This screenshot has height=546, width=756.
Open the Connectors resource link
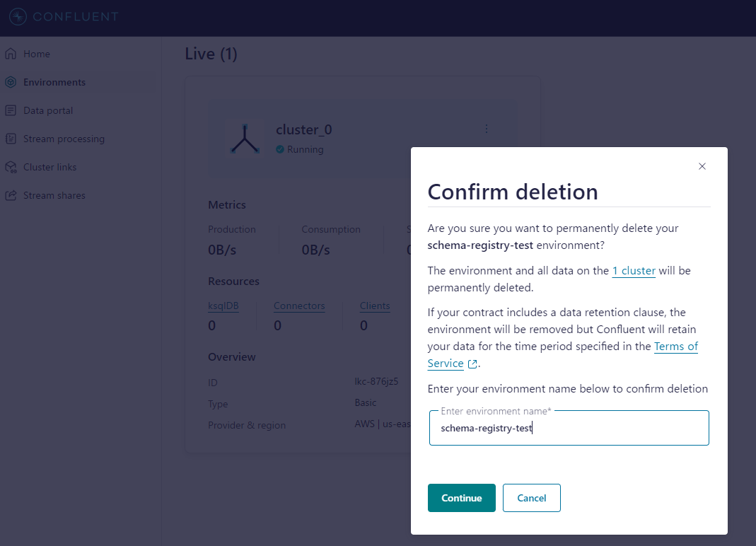point(299,306)
